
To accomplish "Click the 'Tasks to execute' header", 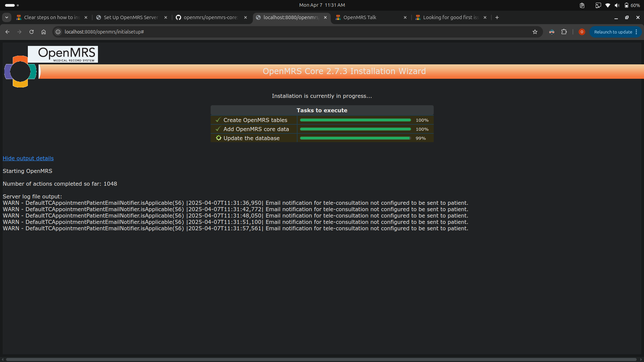I will coord(322,110).
